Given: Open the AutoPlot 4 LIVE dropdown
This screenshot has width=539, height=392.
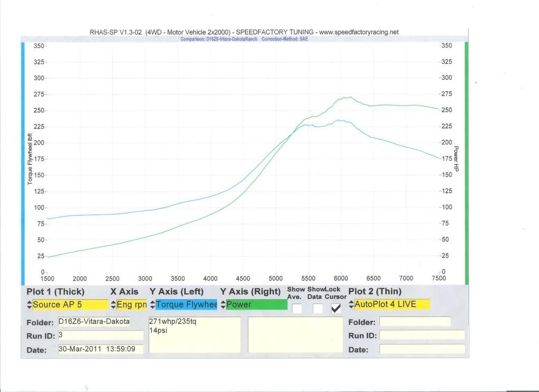Looking at the screenshot, I should click(x=392, y=305).
